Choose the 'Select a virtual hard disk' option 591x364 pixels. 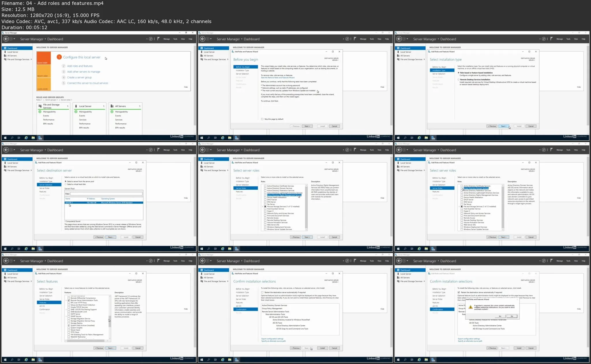click(66, 184)
